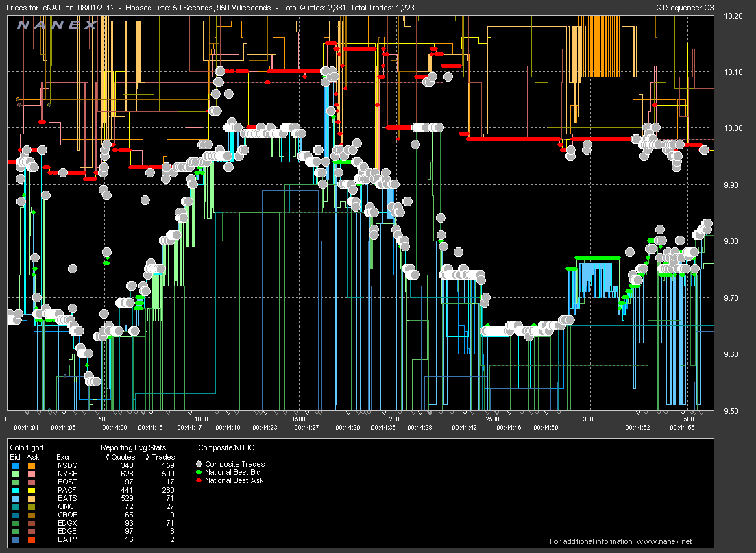
Task: Click the 9.80 price axis label
Action: (x=731, y=241)
